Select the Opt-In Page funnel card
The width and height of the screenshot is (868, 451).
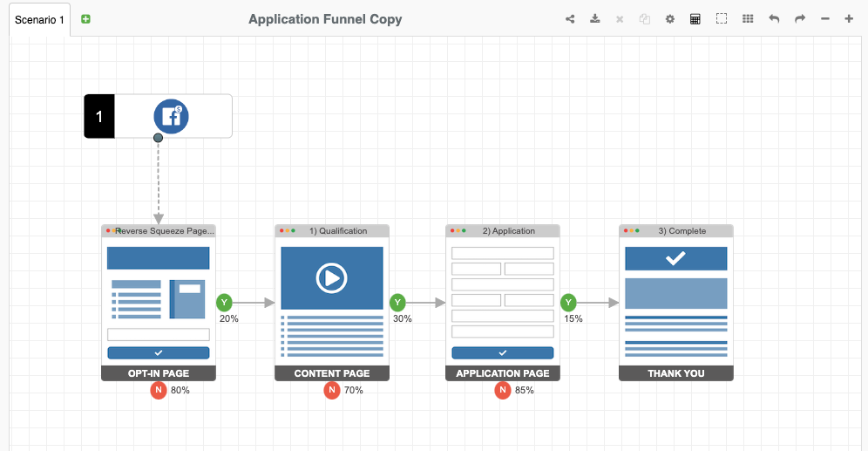coord(159,303)
